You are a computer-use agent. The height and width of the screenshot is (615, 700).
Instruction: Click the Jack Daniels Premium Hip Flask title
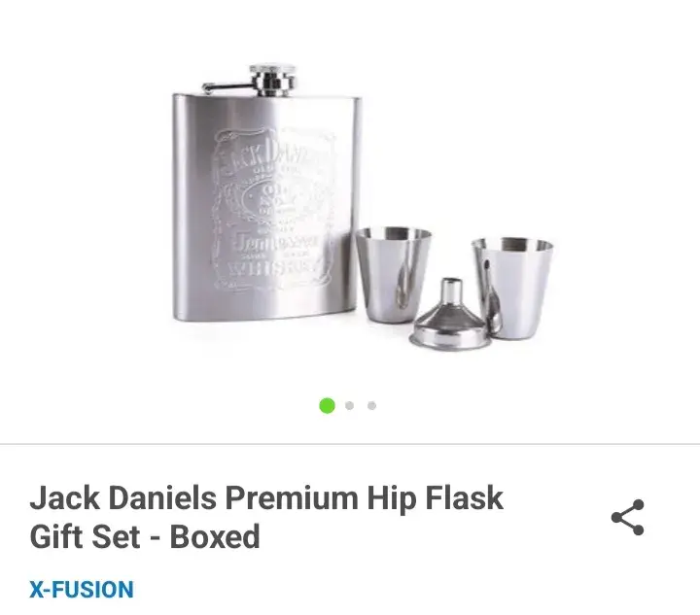tap(266, 517)
